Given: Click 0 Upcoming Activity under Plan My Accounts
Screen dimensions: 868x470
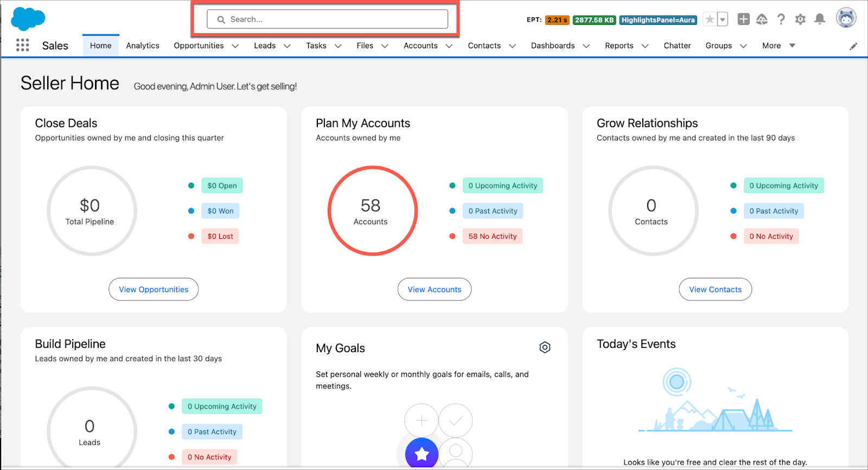Looking at the screenshot, I should point(503,186).
